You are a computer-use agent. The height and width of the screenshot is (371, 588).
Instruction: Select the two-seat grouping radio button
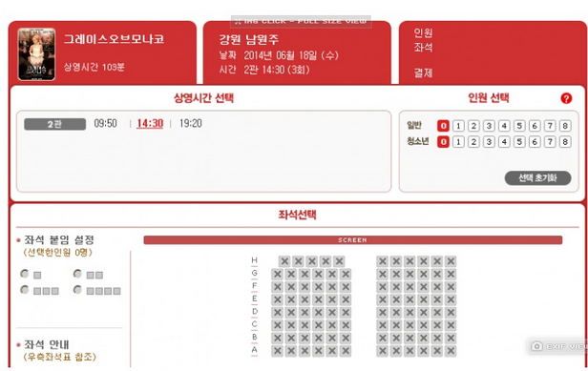pos(77,274)
